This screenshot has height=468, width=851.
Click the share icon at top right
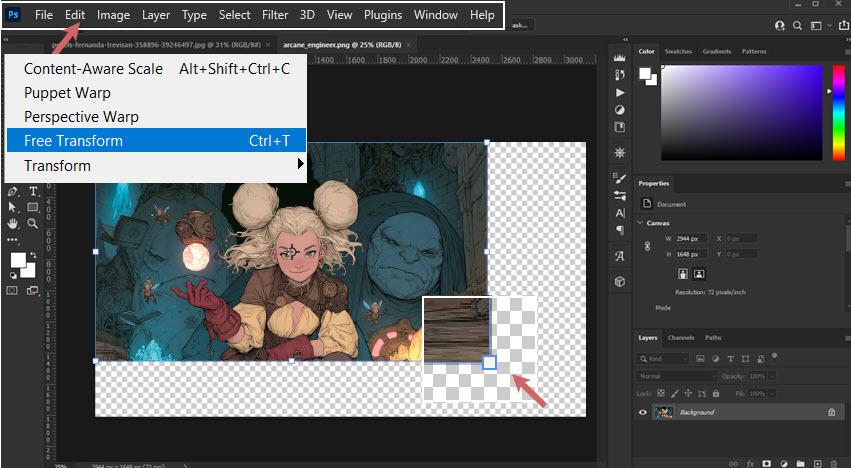pos(844,25)
